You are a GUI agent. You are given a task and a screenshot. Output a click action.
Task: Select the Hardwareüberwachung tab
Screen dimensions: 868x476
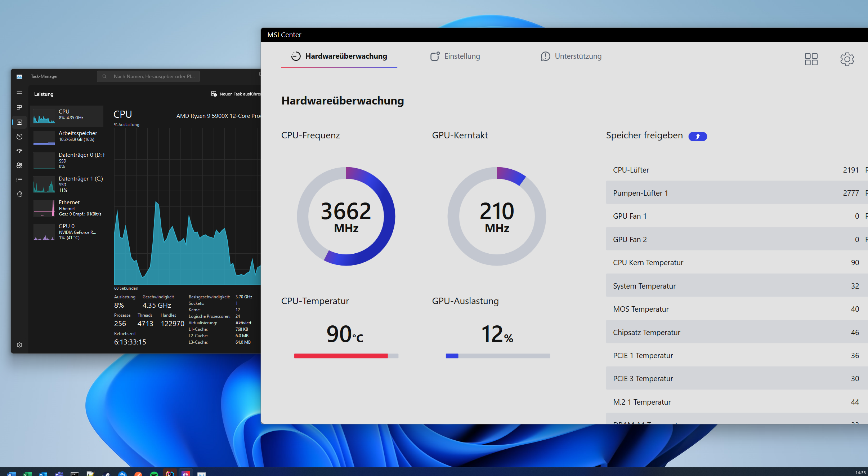point(339,56)
